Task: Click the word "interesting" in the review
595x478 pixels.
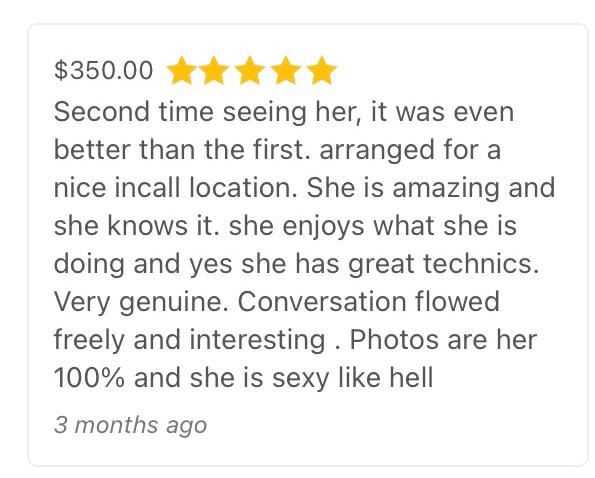Action: coord(257,341)
